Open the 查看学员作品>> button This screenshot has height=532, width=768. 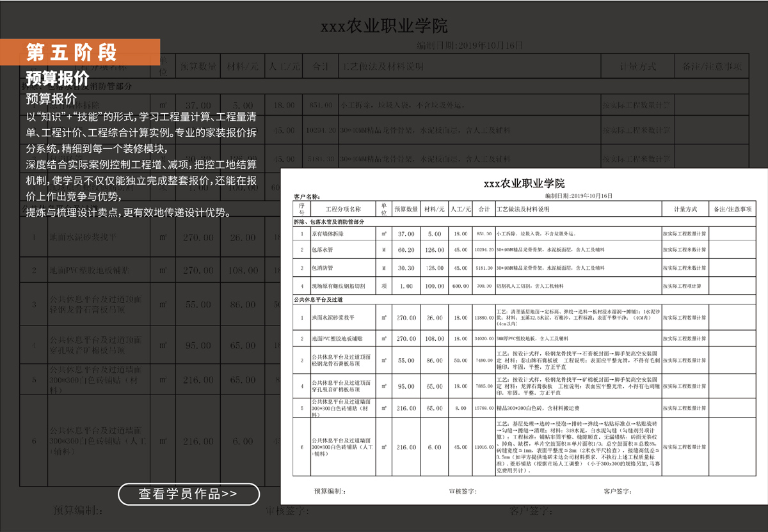(x=189, y=494)
